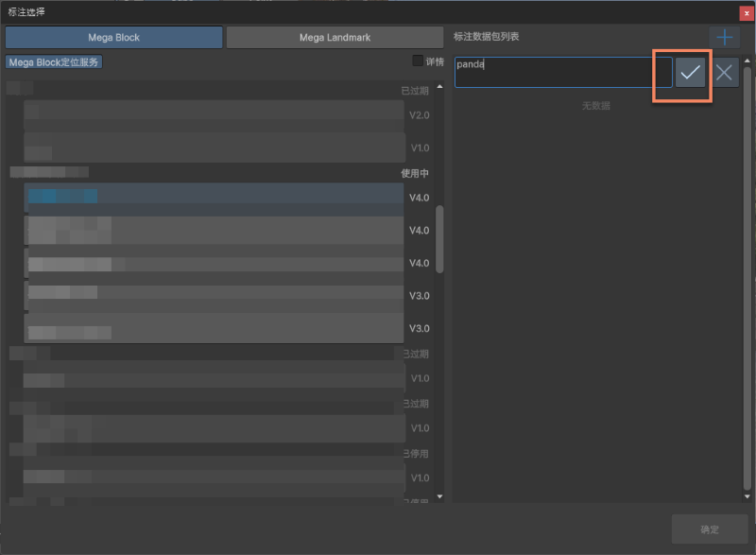Viewport: 756px width, 555px height.
Task: Switch to the Mega Block tab
Action: click(113, 37)
